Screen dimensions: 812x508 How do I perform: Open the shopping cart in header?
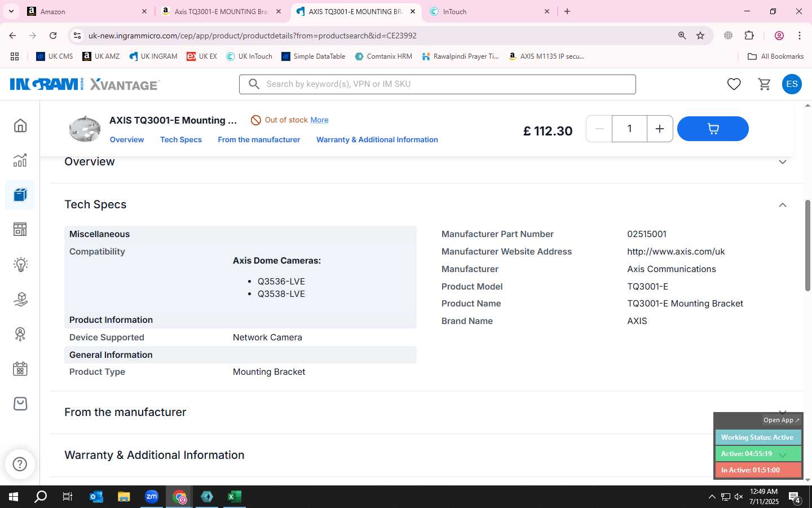764,84
